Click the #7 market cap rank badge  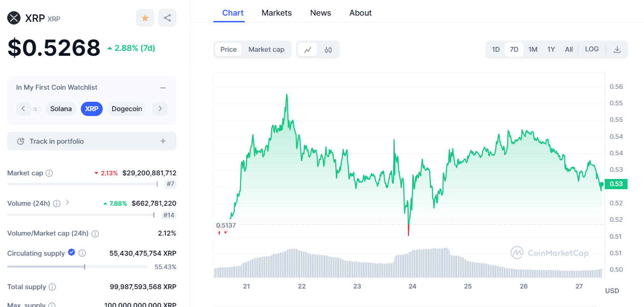click(170, 184)
